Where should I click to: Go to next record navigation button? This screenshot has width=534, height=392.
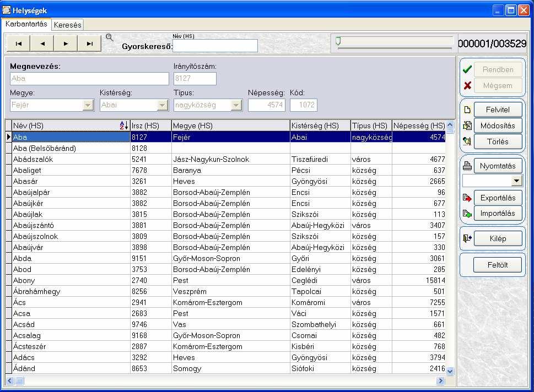[66, 43]
